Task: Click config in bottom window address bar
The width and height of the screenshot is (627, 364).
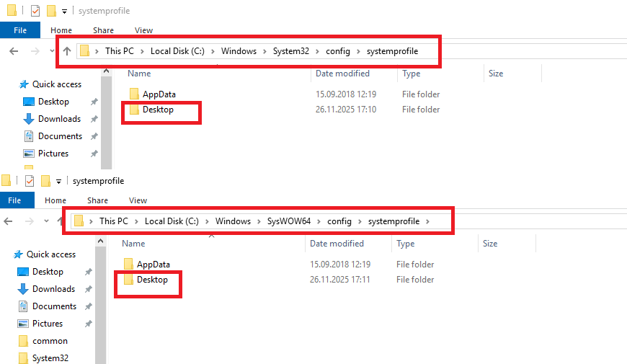Action: click(x=339, y=221)
